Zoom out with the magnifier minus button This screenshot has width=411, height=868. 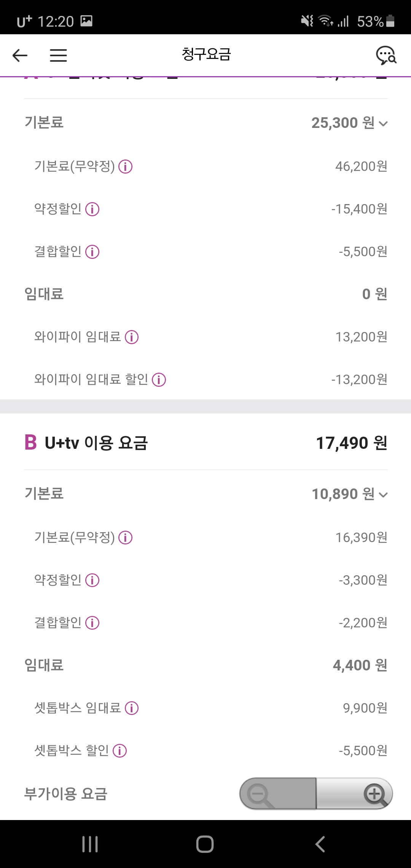point(259,794)
